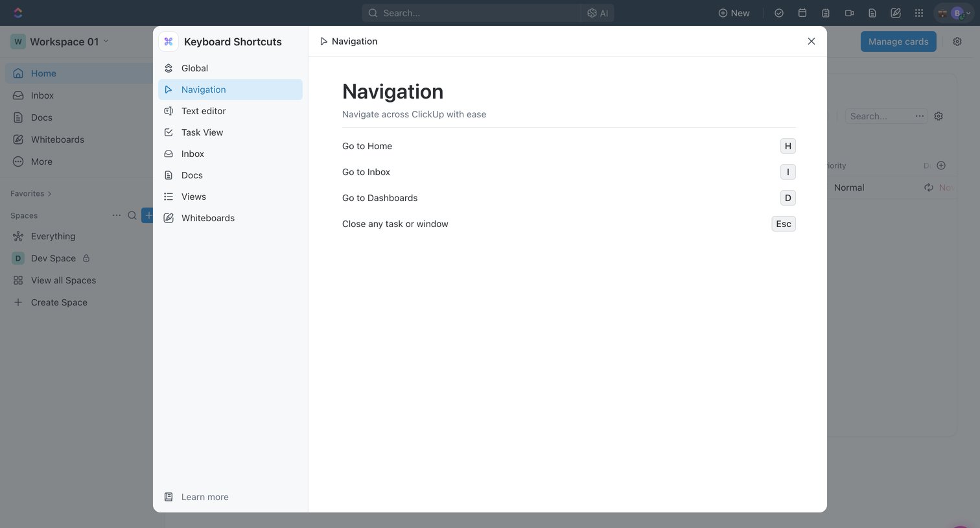Open the Spaces ellipsis options

tap(117, 215)
